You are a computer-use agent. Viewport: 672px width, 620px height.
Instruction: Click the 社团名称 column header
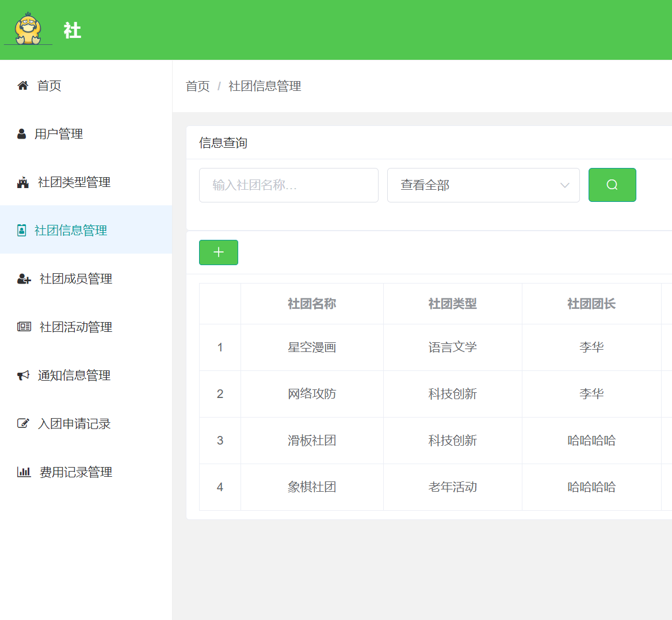(x=312, y=304)
